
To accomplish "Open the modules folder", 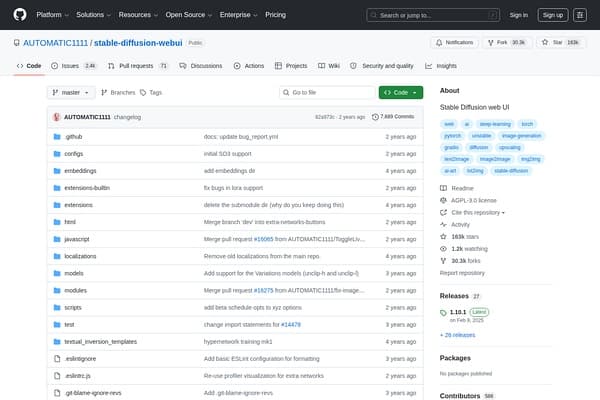I will pos(75,291).
